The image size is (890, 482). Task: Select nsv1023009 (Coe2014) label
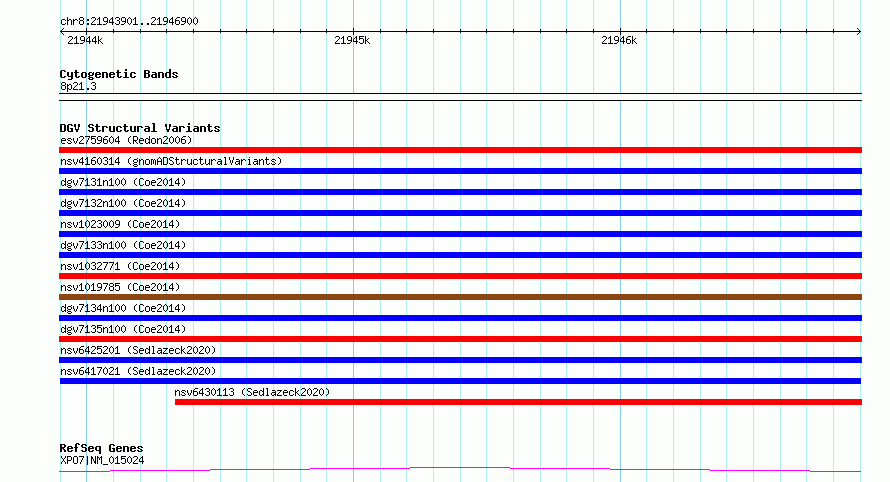120,224
